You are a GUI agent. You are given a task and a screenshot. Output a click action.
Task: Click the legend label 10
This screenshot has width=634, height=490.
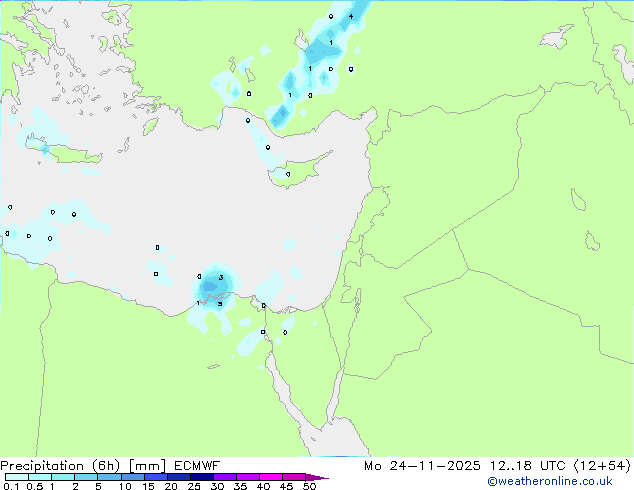[x=125, y=486]
